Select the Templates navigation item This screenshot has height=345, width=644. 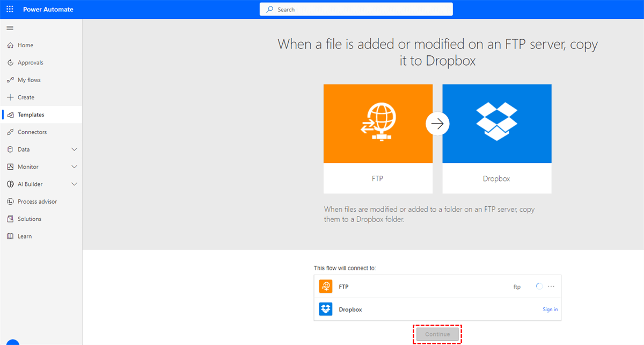point(41,114)
